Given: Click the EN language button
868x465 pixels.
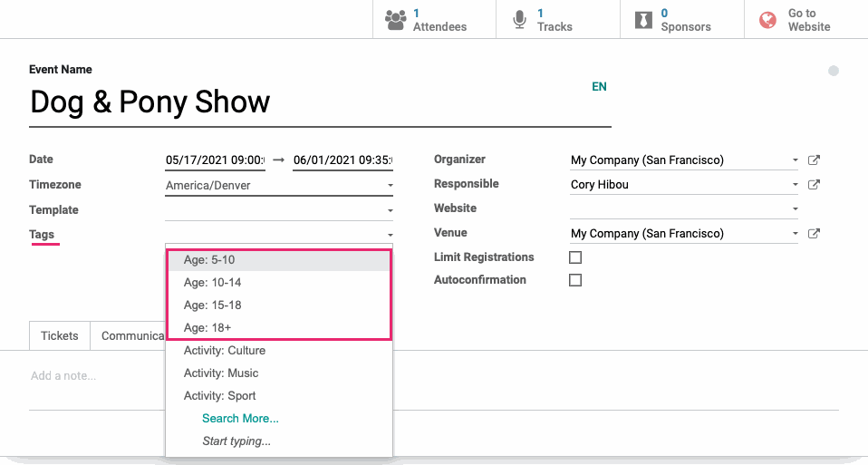Looking at the screenshot, I should [599, 86].
